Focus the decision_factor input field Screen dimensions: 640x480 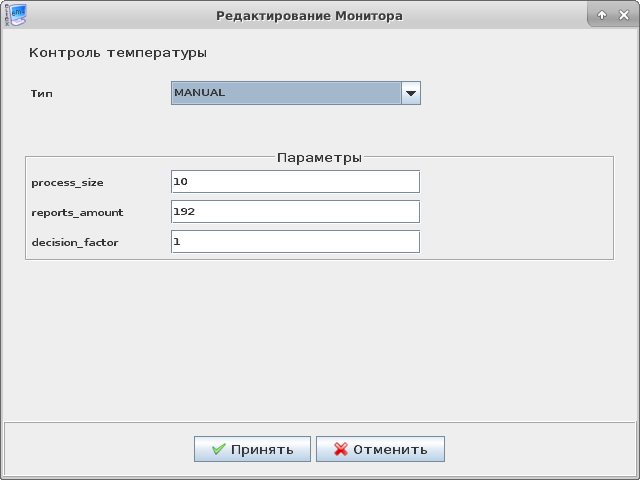[x=295, y=242]
